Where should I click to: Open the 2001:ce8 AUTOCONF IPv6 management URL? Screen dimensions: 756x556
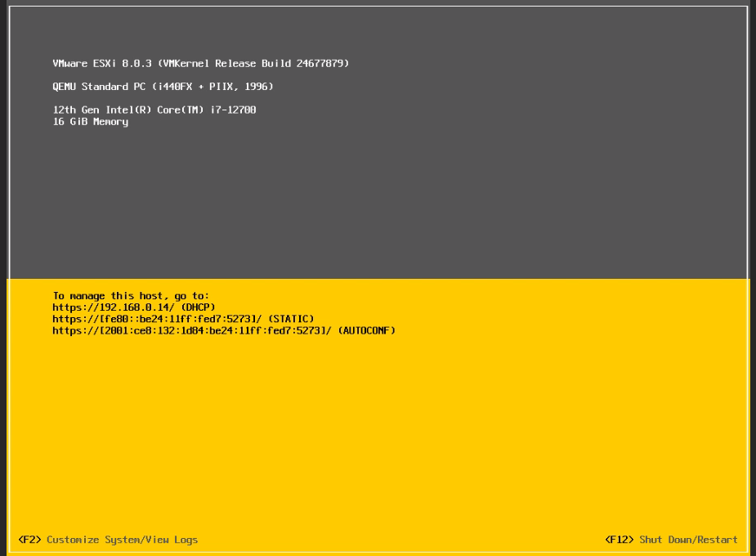point(224,330)
